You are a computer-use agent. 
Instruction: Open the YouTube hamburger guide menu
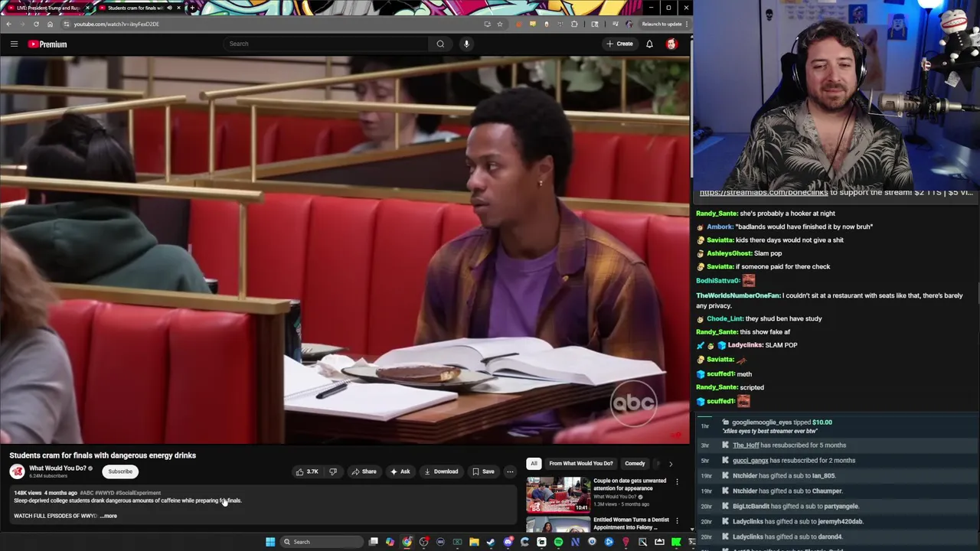pos(14,44)
